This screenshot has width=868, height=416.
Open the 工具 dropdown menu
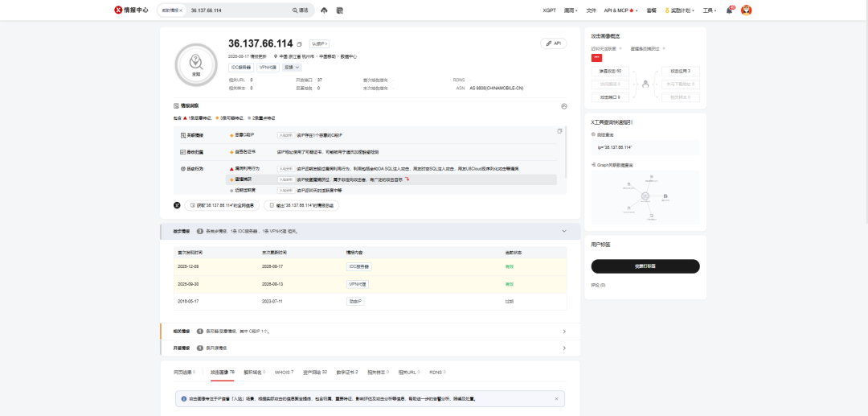[x=709, y=10]
